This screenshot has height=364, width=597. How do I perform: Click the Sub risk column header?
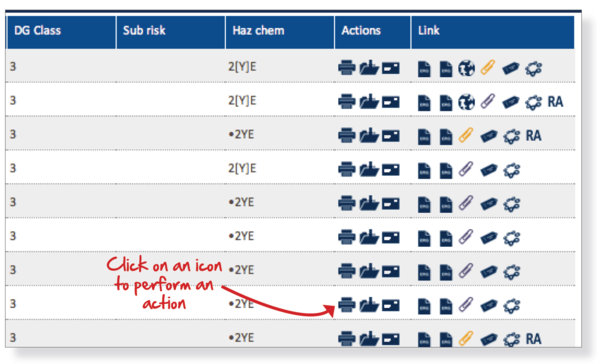click(x=171, y=32)
